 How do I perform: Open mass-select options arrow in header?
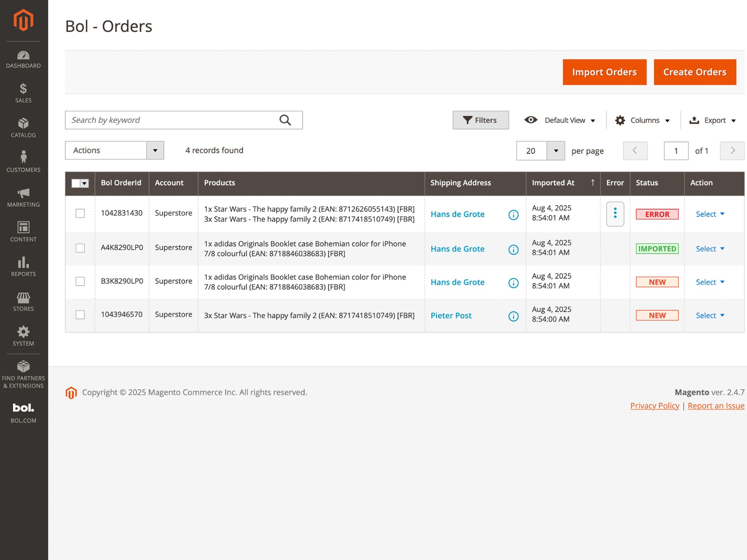click(85, 183)
